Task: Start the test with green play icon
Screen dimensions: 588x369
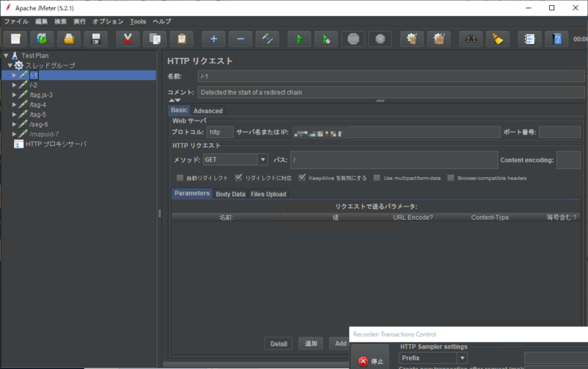Action: point(299,39)
